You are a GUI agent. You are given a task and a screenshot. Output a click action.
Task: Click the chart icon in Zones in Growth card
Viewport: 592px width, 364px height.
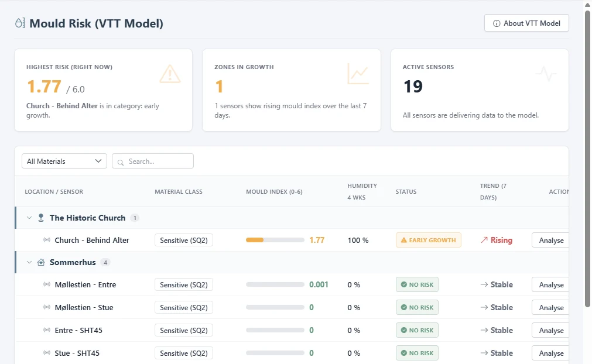point(358,74)
